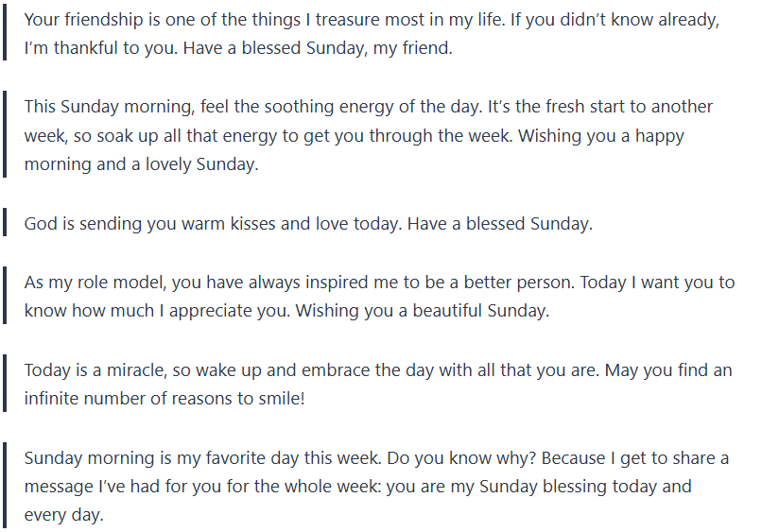
Task: Click the vertical bar beside the "Your friendship" quote
Action: (5, 34)
